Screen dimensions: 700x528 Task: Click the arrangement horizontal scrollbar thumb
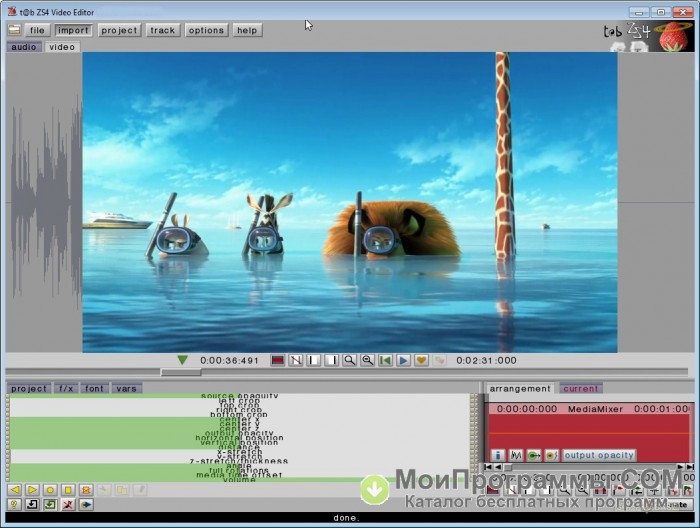pos(507,467)
